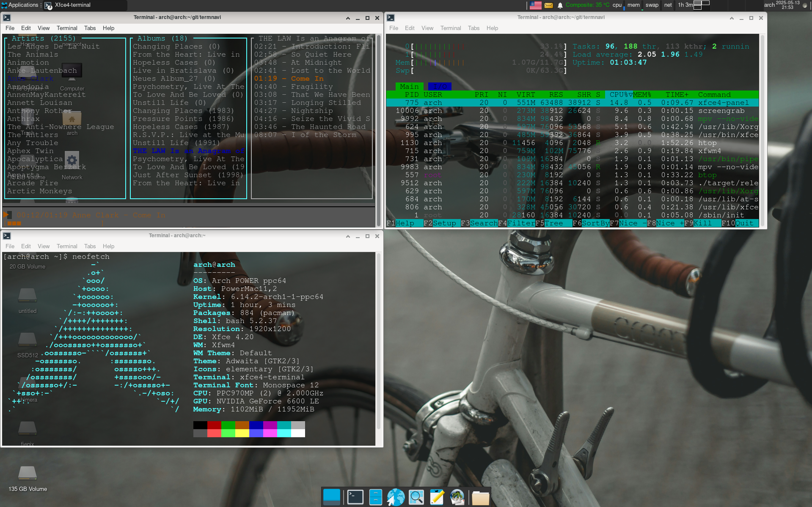Select the /sbin/init process row in htop
This screenshot has height=507, width=812.
coord(573,215)
